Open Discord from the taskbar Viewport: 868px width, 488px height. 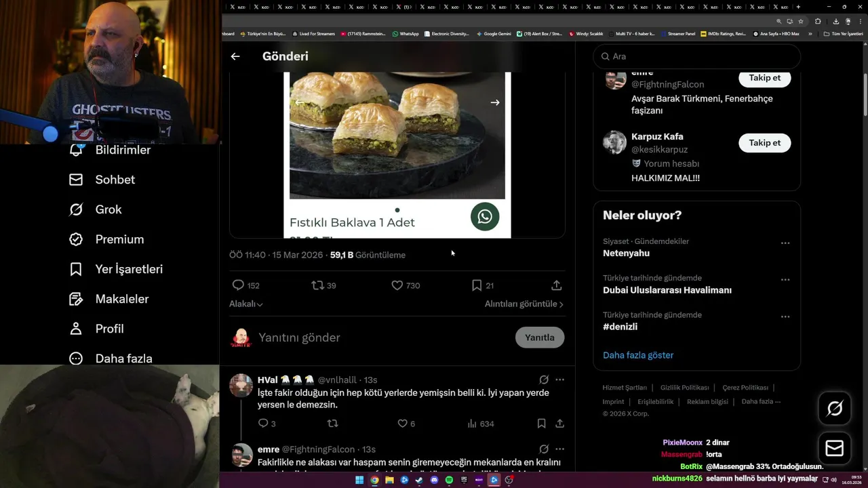tap(434, 480)
